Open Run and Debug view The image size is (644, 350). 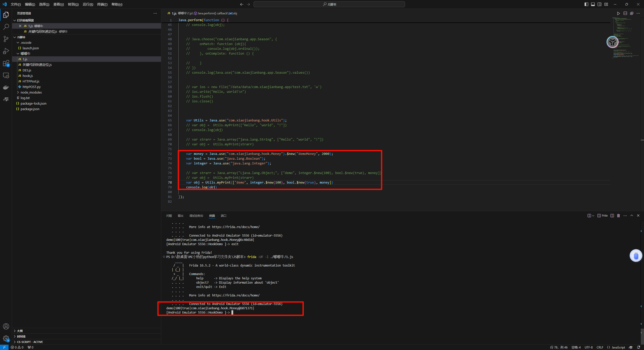(x=6, y=51)
